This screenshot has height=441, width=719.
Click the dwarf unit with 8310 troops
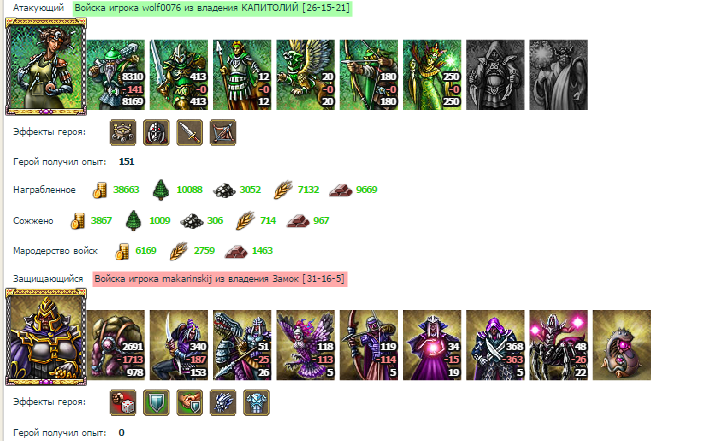(x=116, y=75)
